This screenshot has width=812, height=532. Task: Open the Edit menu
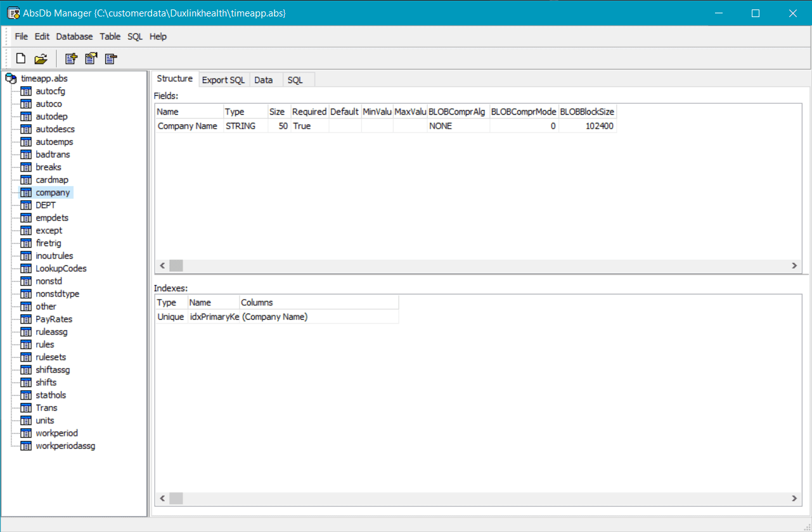pyautogui.click(x=42, y=37)
